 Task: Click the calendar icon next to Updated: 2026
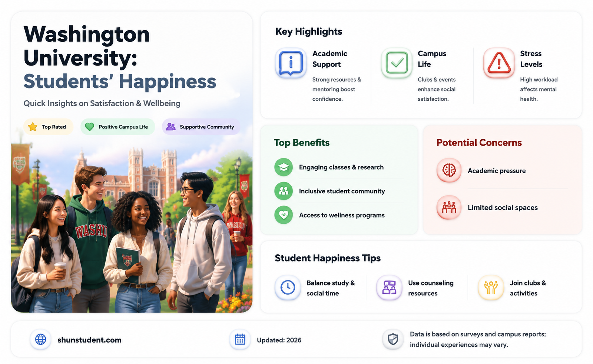point(240,339)
